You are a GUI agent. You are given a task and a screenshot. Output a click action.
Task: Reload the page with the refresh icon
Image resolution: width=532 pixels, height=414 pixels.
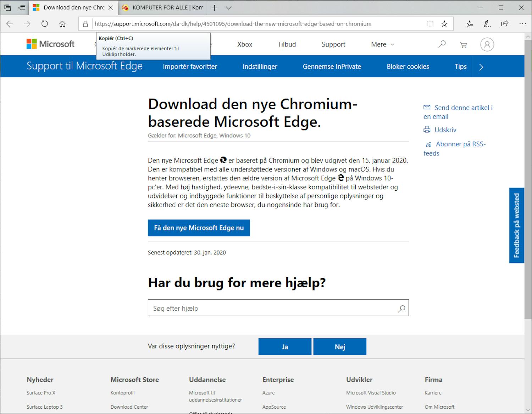click(44, 24)
